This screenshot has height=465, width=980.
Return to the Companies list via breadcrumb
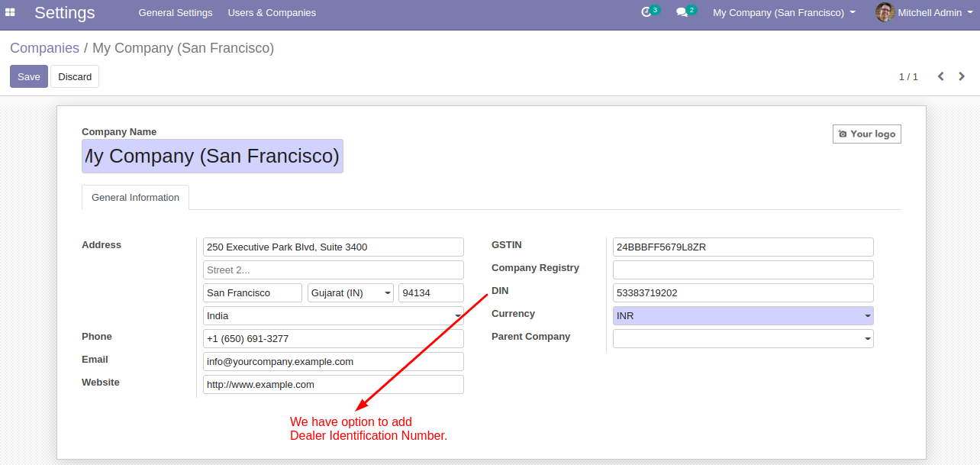click(44, 47)
